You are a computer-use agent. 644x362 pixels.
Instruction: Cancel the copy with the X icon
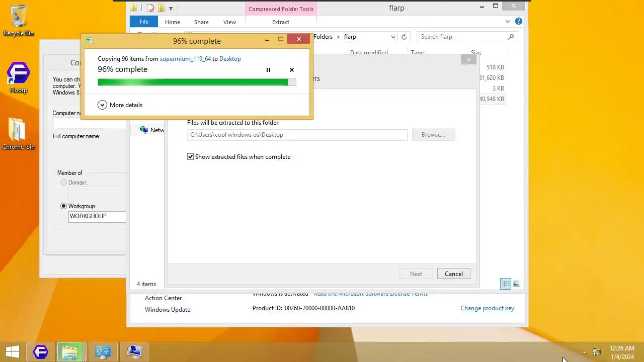(292, 70)
